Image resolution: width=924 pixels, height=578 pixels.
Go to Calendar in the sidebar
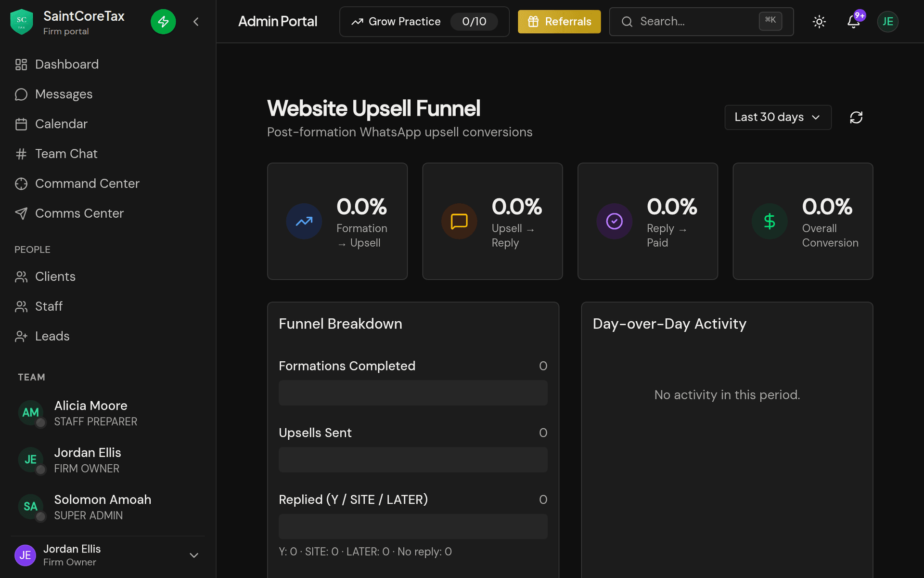(108, 124)
